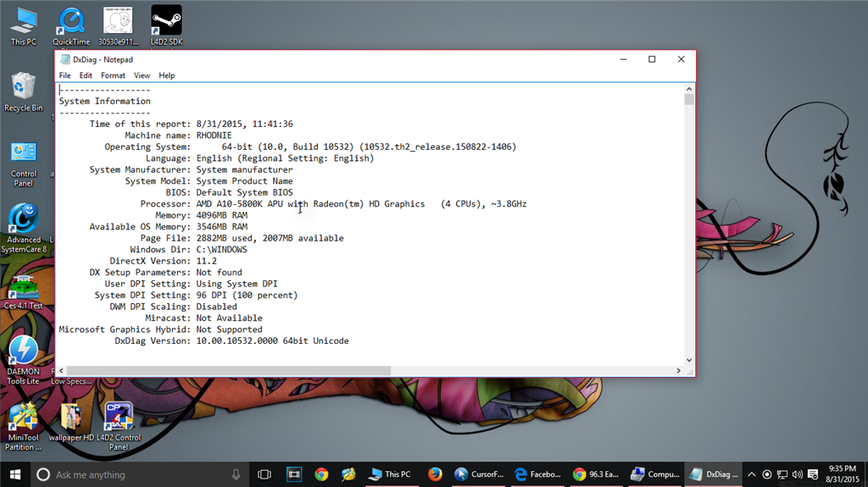Switch to 96.3 Ea... Chrome window

tap(596, 474)
